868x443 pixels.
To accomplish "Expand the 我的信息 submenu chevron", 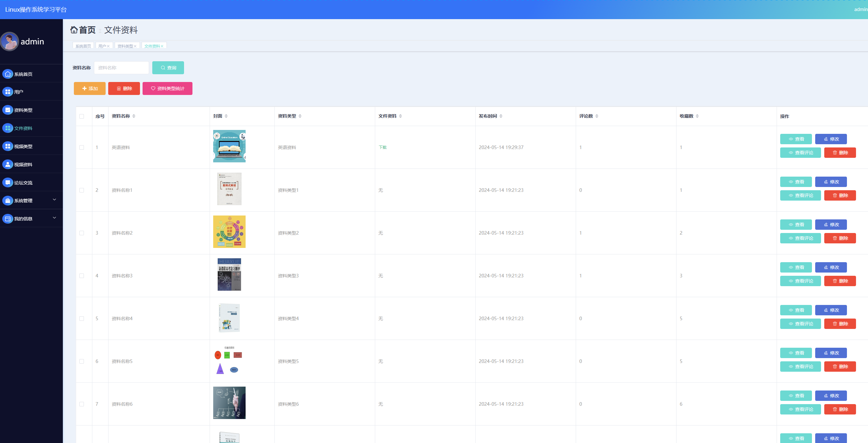I will click(x=54, y=218).
